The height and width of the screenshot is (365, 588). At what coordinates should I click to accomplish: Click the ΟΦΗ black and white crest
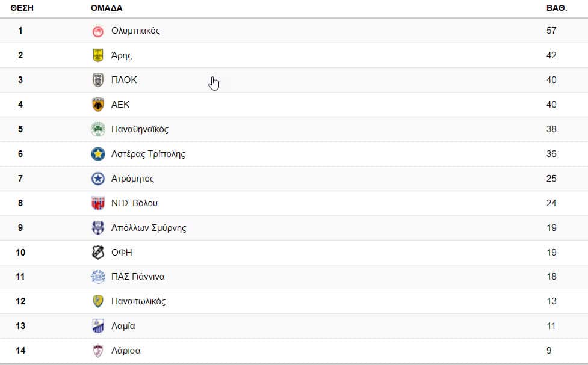(x=97, y=253)
